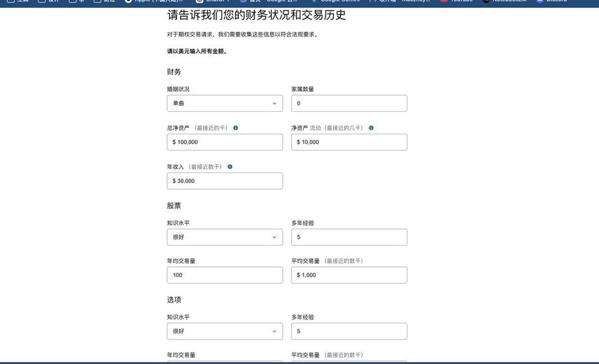599x364 pixels.
Task: Click the 股票 多年经验 input field
Action: click(349, 237)
